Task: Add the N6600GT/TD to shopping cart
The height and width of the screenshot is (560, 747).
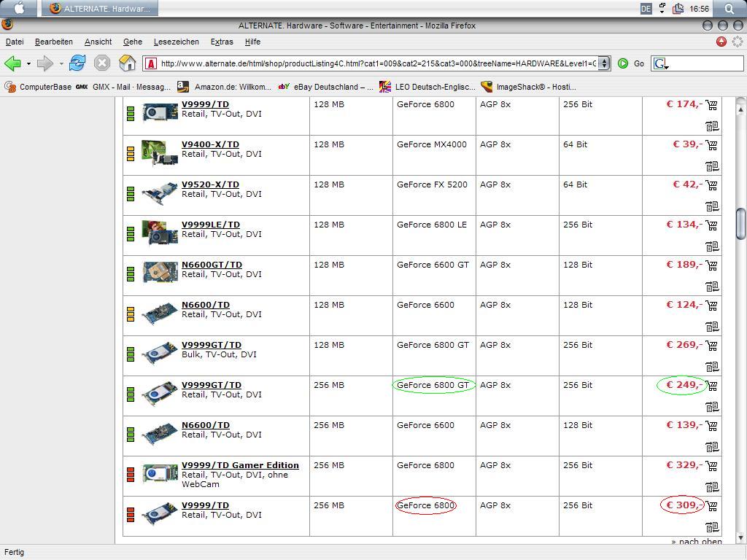Action: (x=712, y=265)
